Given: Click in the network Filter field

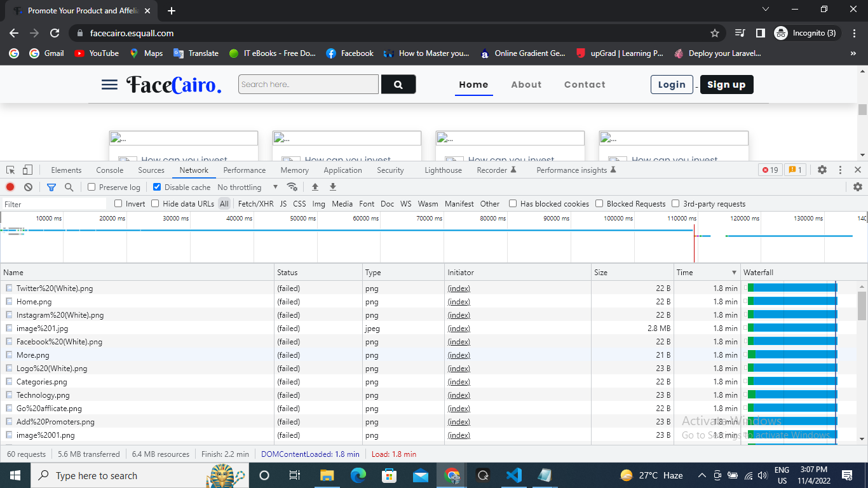Looking at the screenshot, I should click(x=54, y=204).
